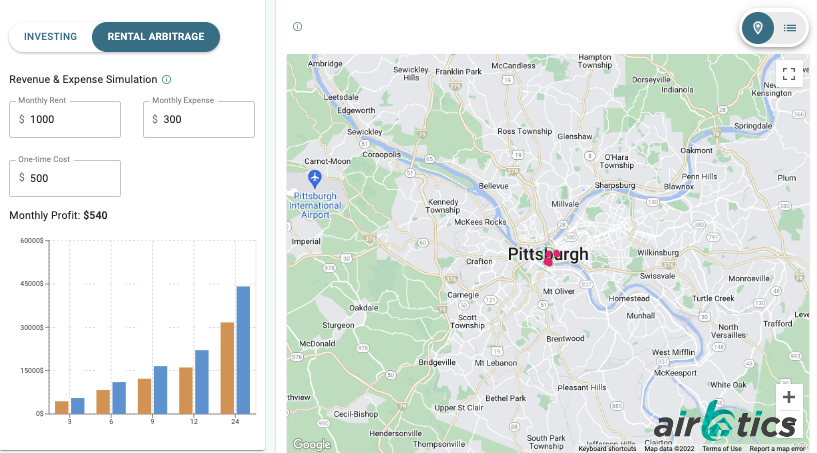Select the Rental Arbitrage tab
This screenshot has height=453, width=817.
(x=156, y=36)
